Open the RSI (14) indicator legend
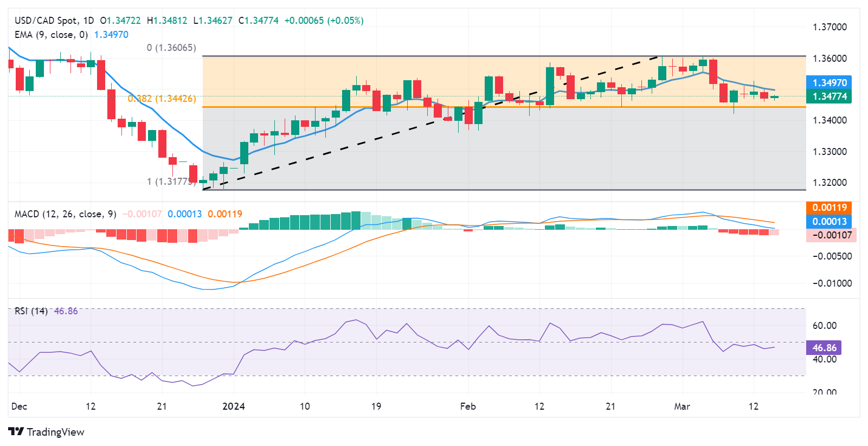This screenshot has height=446, width=868. pyautogui.click(x=31, y=311)
